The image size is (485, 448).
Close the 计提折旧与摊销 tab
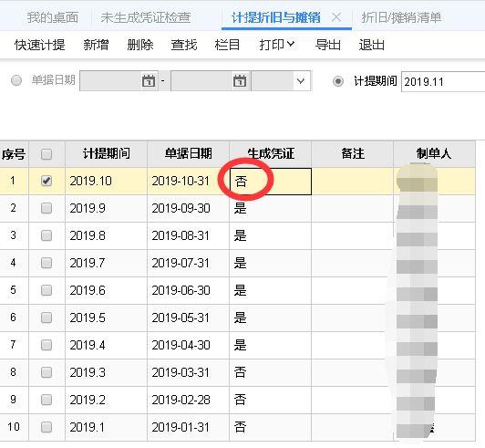coord(336,17)
